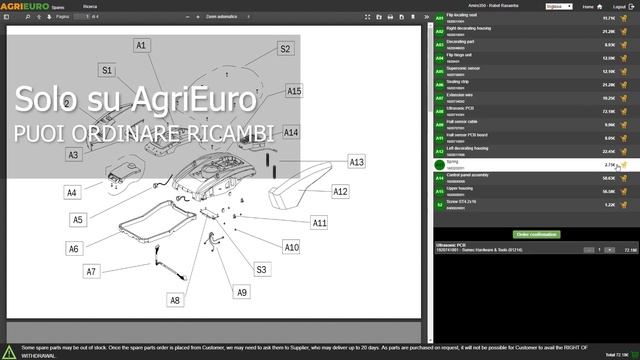Click the S2 green badge in list
The image size is (640, 360).
[x=440, y=205]
